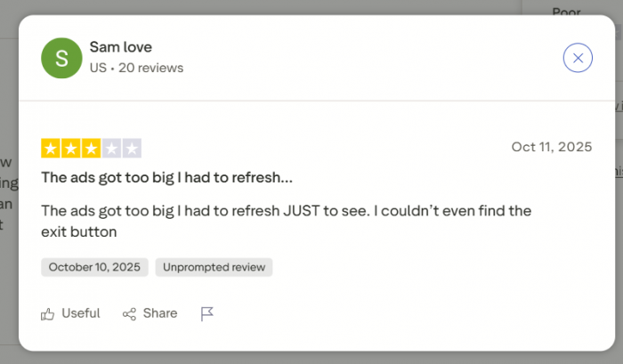Open the reviewer name Sam love
The width and height of the screenshot is (623, 364).
[x=121, y=47]
